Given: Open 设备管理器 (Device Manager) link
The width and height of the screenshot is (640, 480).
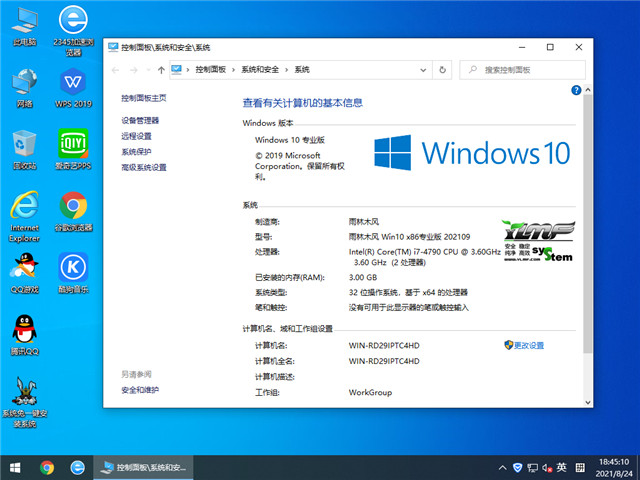Looking at the screenshot, I should click(140, 120).
